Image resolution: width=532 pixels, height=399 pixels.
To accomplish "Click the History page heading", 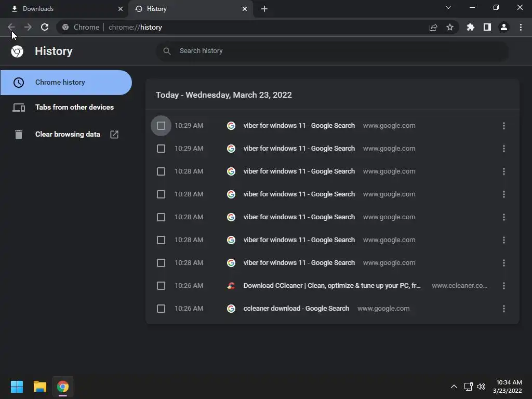I will [x=54, y=51].
